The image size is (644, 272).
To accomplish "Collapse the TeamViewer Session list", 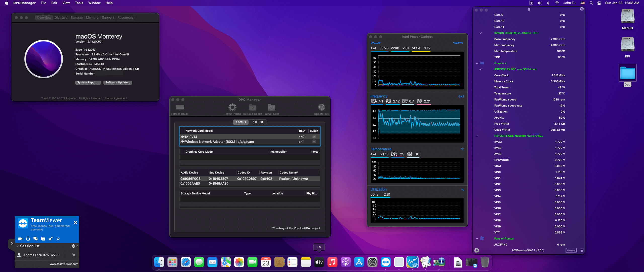I will click(18, 246).
